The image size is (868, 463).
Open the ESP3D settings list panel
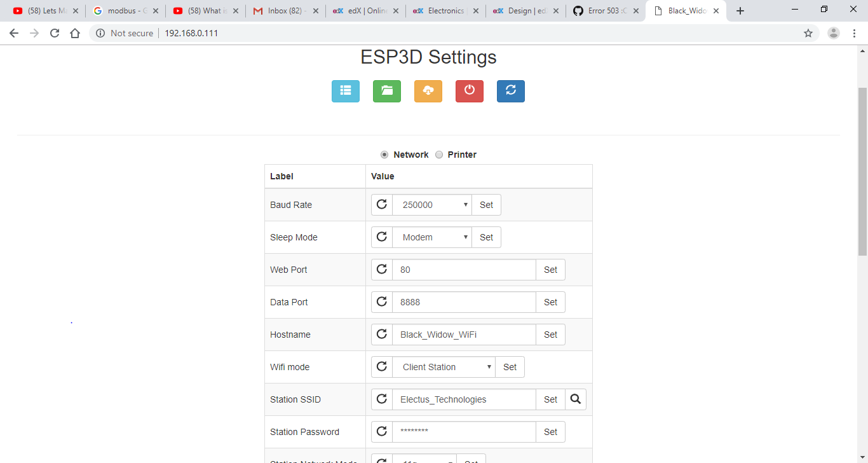coord(345,91)
